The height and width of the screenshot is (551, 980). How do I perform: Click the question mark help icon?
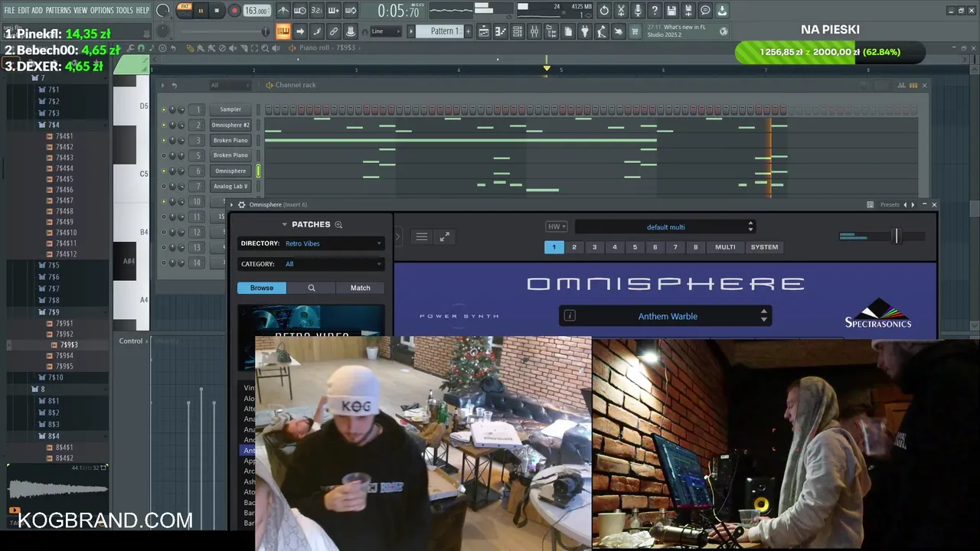(x=655, y=11)
